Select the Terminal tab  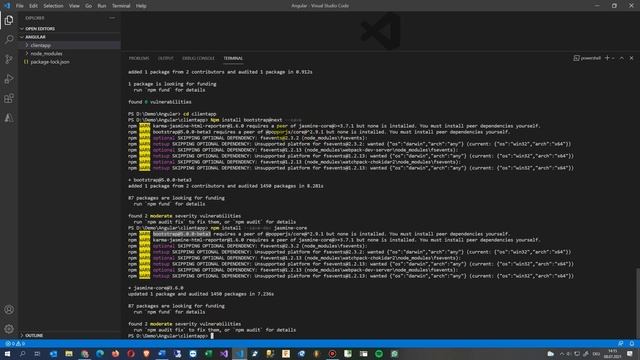233,58
